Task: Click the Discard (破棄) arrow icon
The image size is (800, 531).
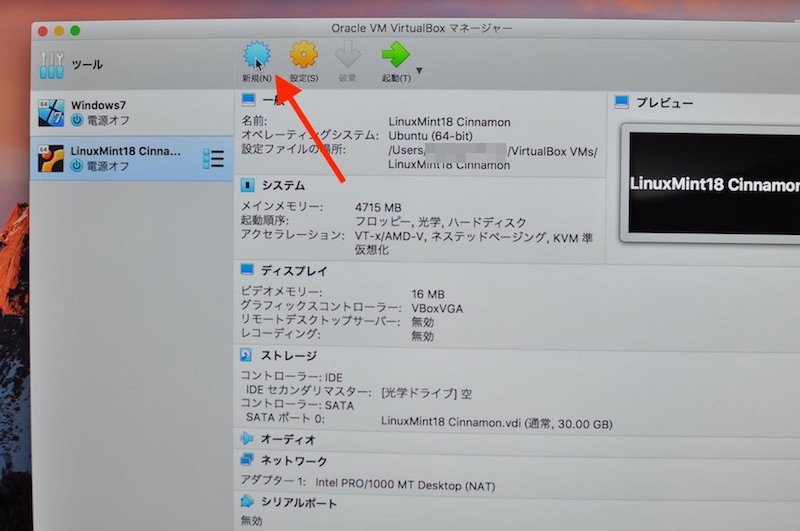Action: pos(347,54)
